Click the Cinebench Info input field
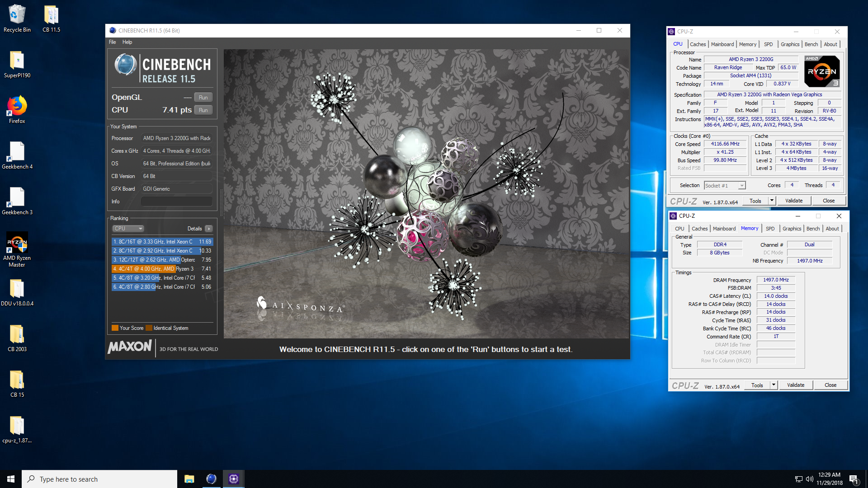Screen dimensions: 868x488 [176, 202]
